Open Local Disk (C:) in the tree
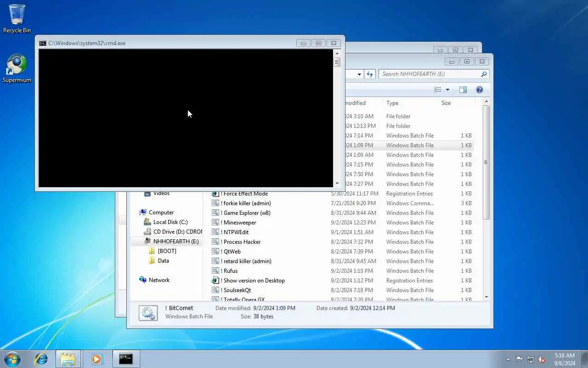 170,222
